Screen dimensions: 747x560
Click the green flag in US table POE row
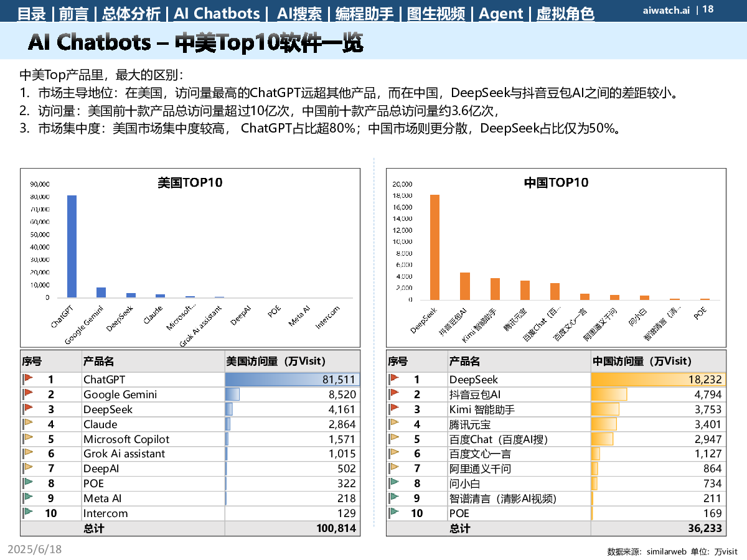27,483
